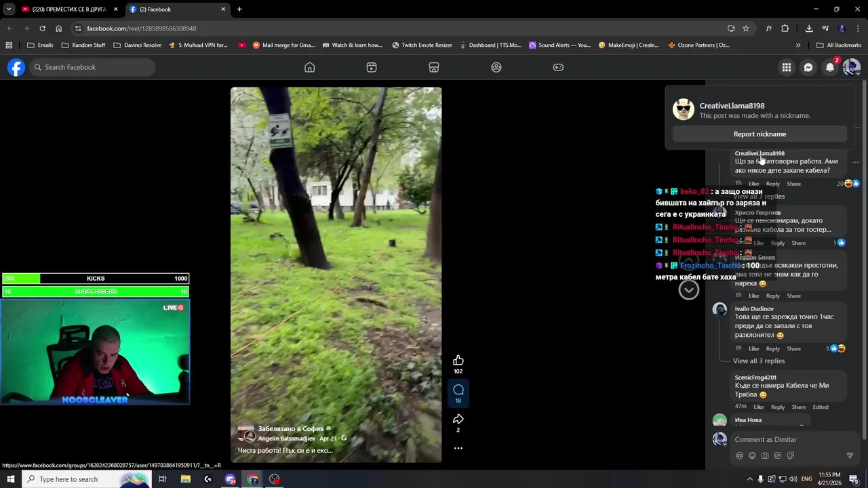Screen dimensions: 868x488
Task: Open Task View on the taskbar
Action: (x=163, y=479)
